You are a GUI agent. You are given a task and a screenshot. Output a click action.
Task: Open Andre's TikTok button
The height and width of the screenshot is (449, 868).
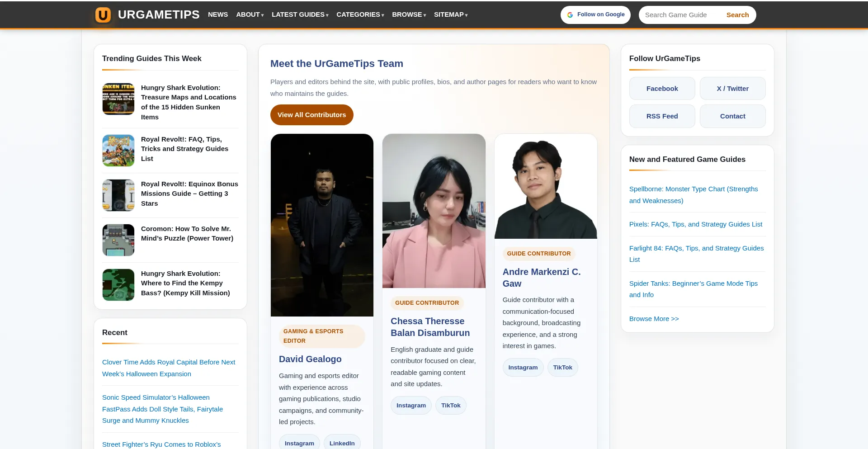coord(563,367)
